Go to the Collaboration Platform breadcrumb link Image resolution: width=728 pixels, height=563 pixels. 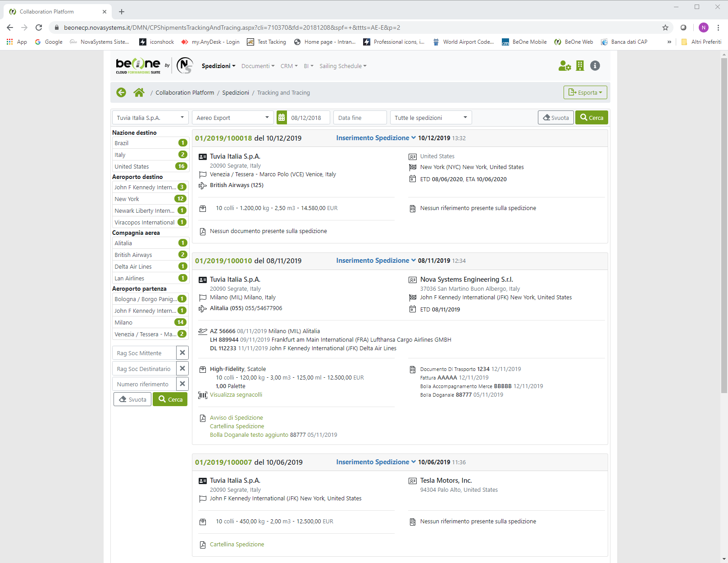point(185,92)
